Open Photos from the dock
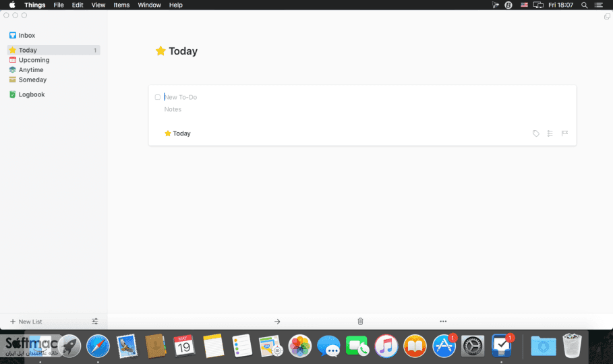613x364 pixels. click(300, 346)
